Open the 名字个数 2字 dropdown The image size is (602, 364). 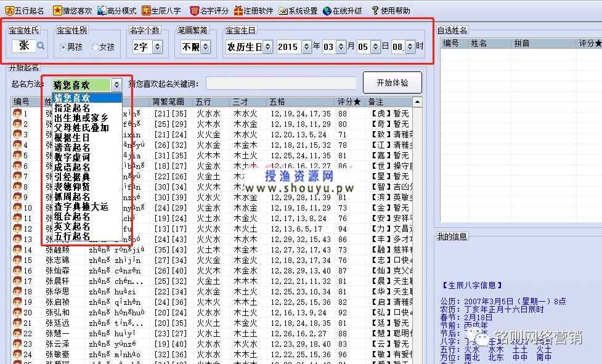157,47
